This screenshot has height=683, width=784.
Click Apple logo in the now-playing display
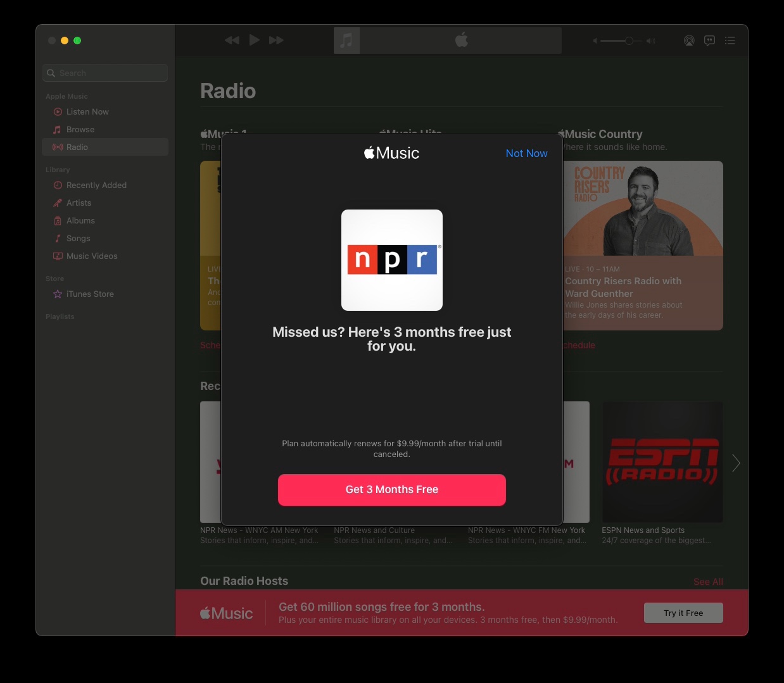[x=462, y=40]
